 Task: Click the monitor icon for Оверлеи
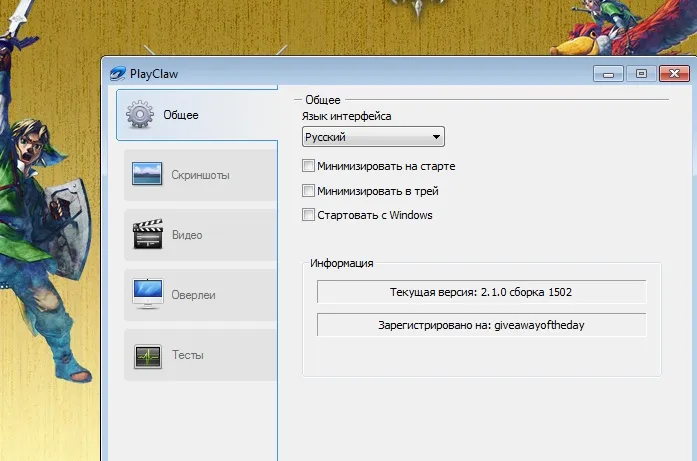[147, 295]
